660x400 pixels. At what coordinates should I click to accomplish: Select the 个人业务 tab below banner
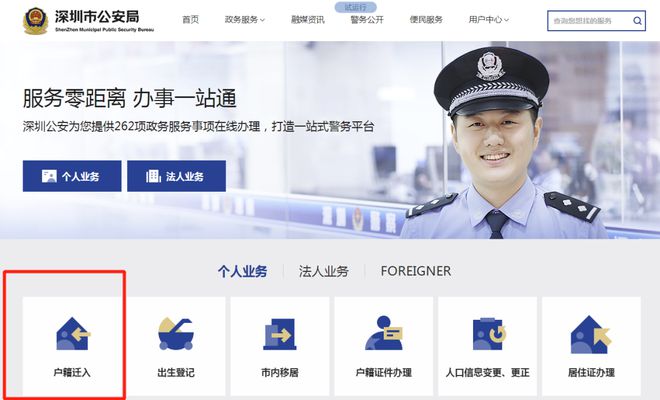coord(242,271)
